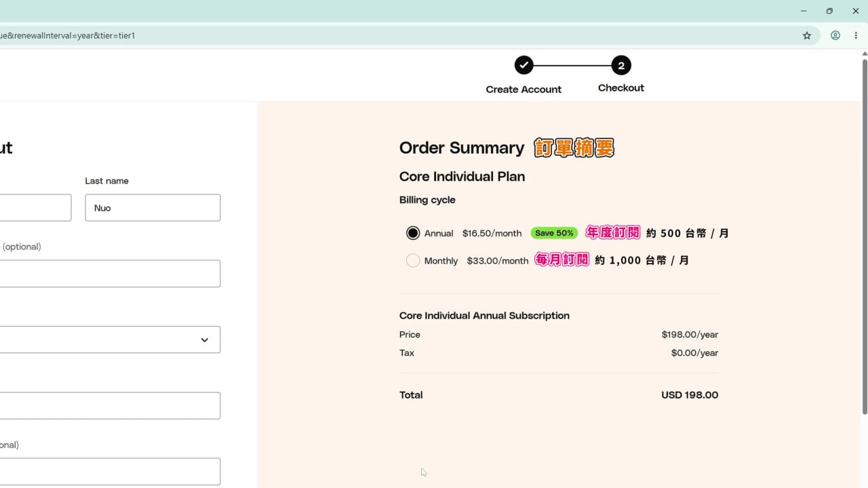Click the $0.00/year tax value
Viewport: 868px width, 488px height.
(x=694, y=352)
